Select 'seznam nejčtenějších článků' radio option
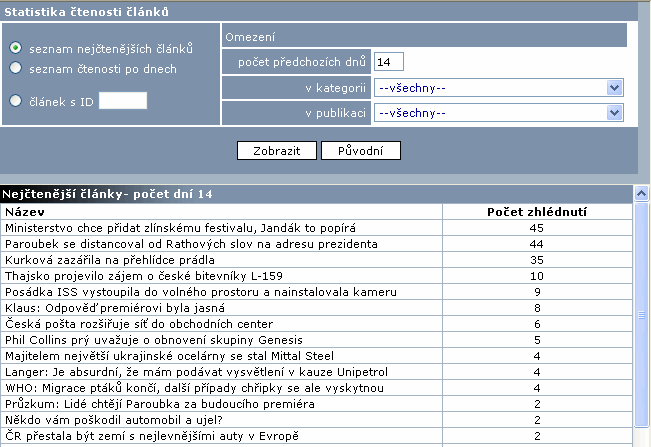The width and height of the screenshot is (651, 447). click(16, 48)
